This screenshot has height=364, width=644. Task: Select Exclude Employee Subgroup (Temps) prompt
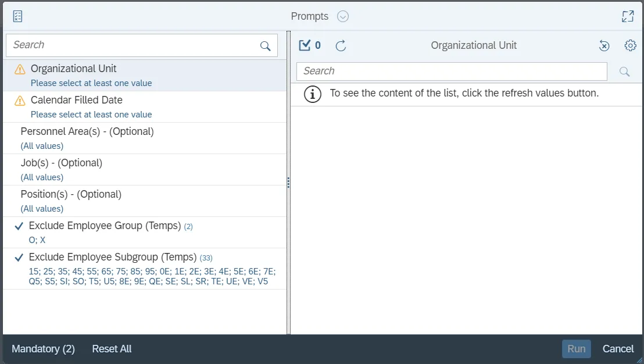point(113,258)
